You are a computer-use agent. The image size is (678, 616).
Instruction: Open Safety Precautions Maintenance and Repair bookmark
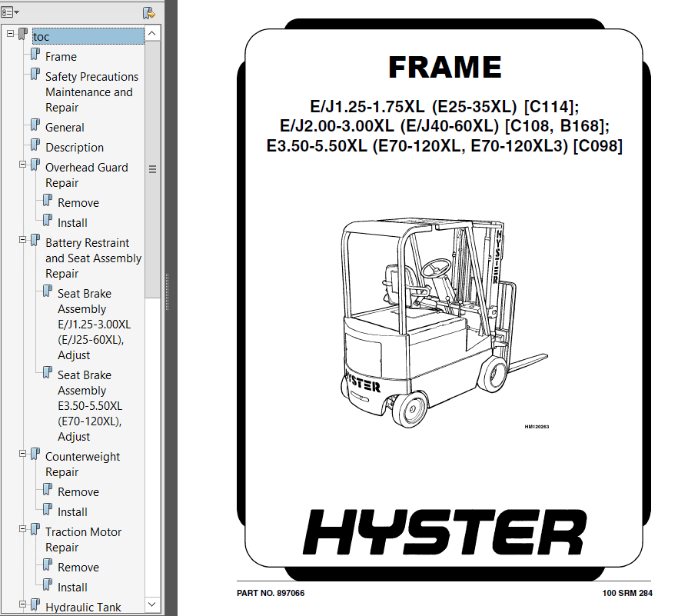(x=91, y=92)
